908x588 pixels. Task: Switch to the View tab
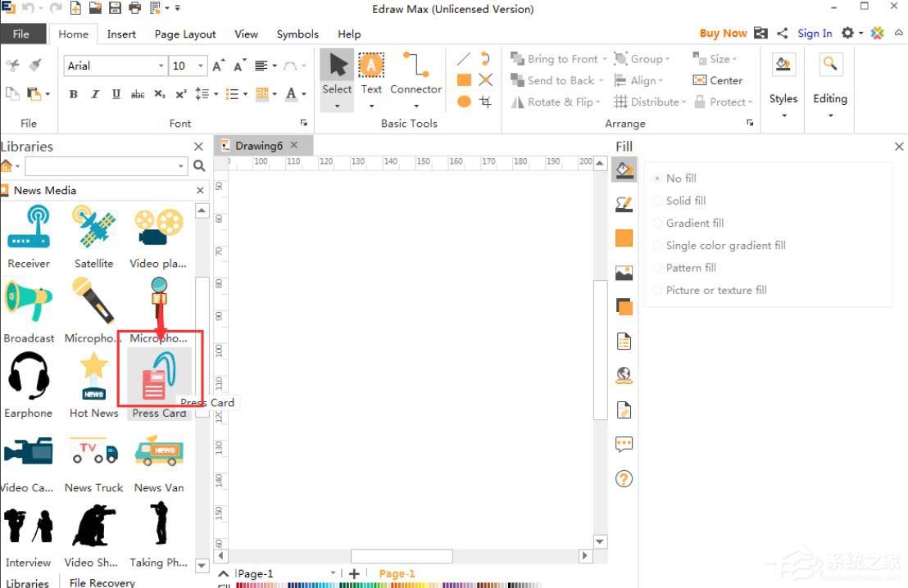click(x=246, y=34)
